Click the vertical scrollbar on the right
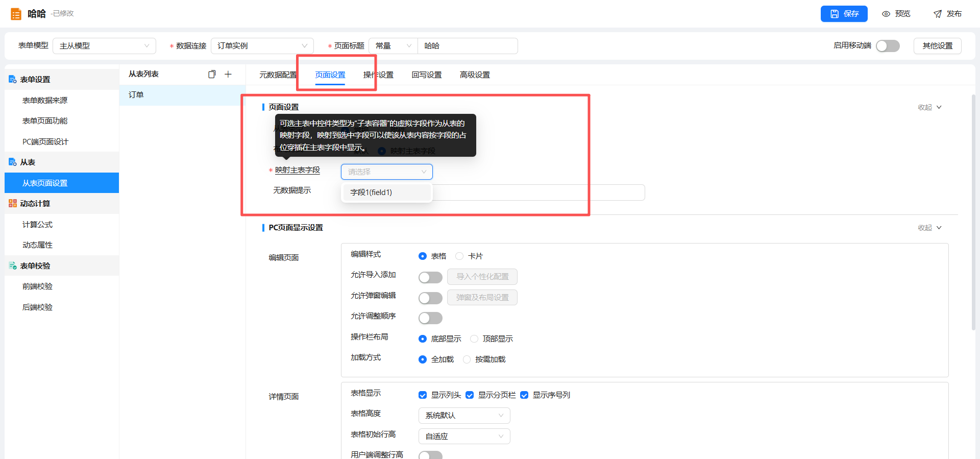The width and height of the screenshot is (980, 459). (973, 212)
